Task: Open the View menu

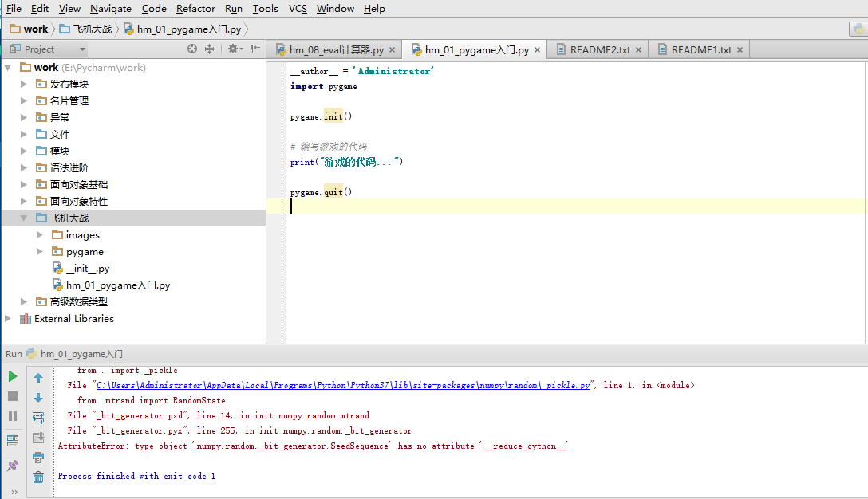Action: click(69, 8)
